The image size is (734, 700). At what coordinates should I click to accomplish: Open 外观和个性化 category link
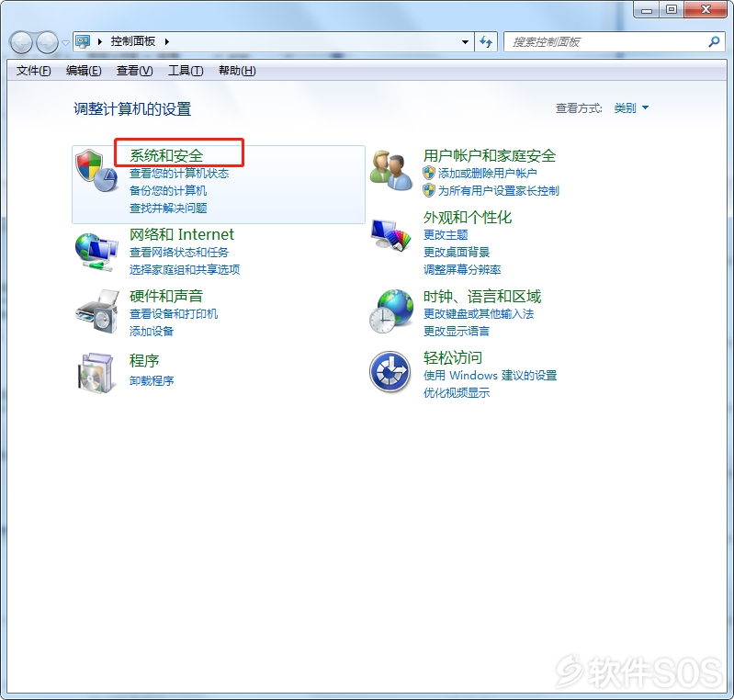(468, 218)
